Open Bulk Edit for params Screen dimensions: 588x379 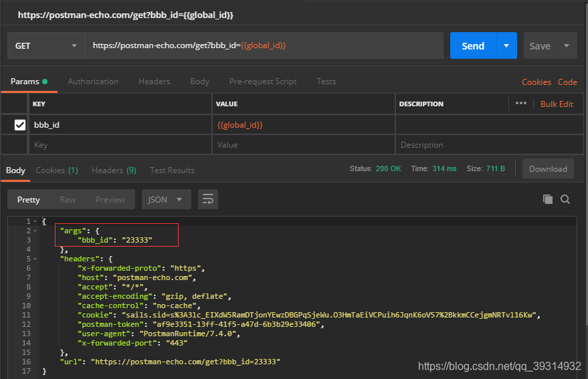(557, 104)
